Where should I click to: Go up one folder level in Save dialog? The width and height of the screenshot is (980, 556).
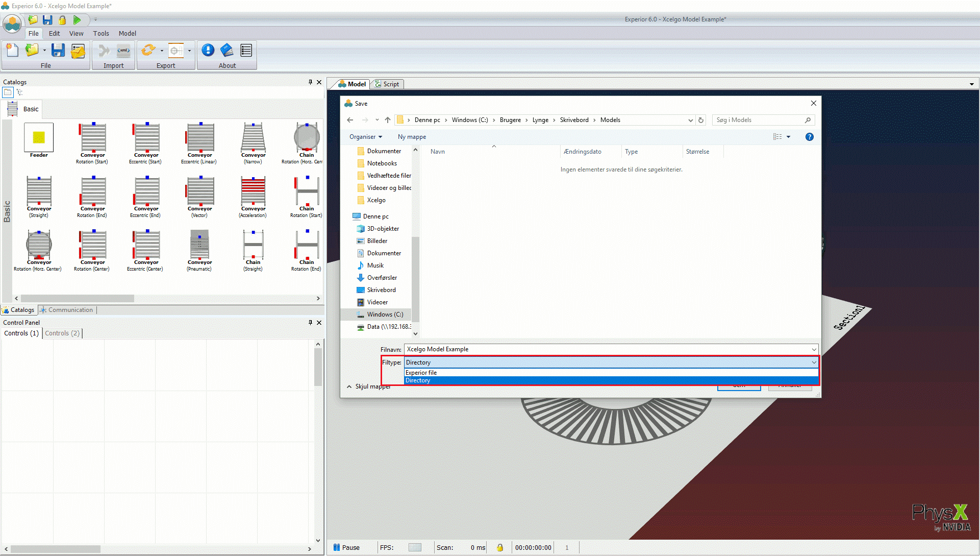coord(388,120)
